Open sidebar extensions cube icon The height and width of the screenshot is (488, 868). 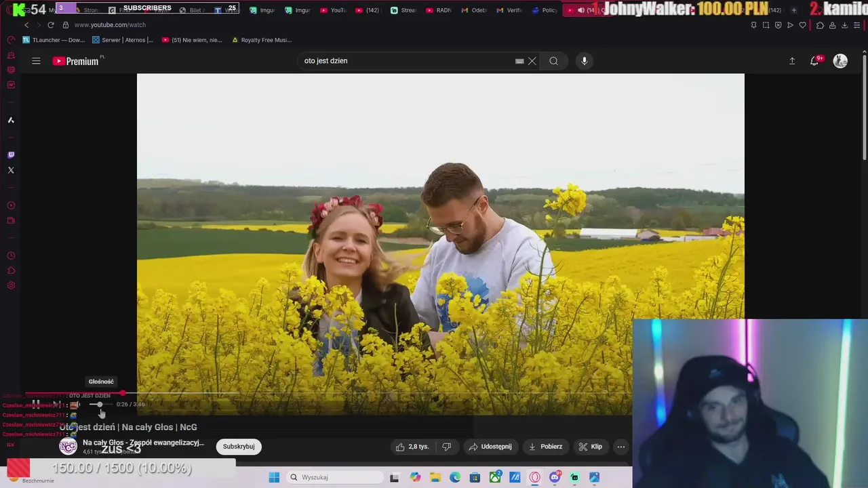coord(11,270)
